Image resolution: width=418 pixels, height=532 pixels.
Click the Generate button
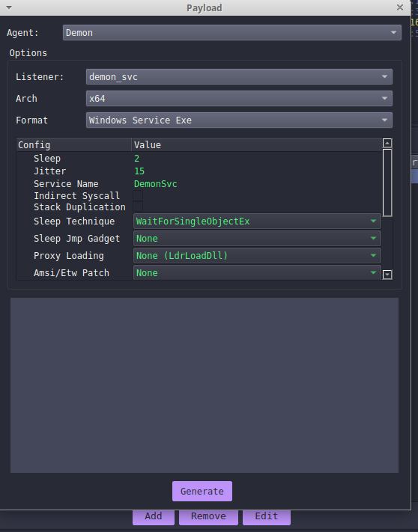(x=202, y=491)
